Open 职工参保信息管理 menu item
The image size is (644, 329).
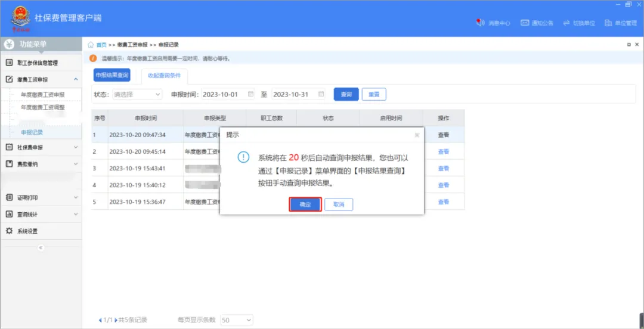pyautogui.click(x=37, y=63)
